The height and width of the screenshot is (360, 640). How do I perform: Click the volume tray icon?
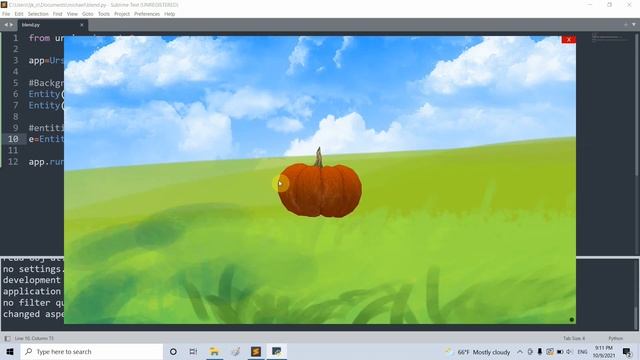point(569,352)
